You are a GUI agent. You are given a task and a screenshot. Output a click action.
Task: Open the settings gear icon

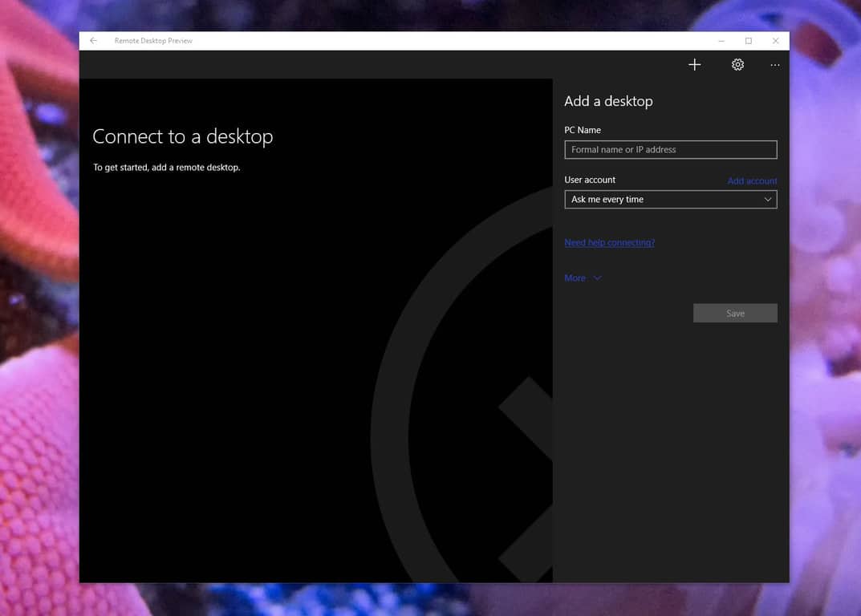(x=737, y=65)
